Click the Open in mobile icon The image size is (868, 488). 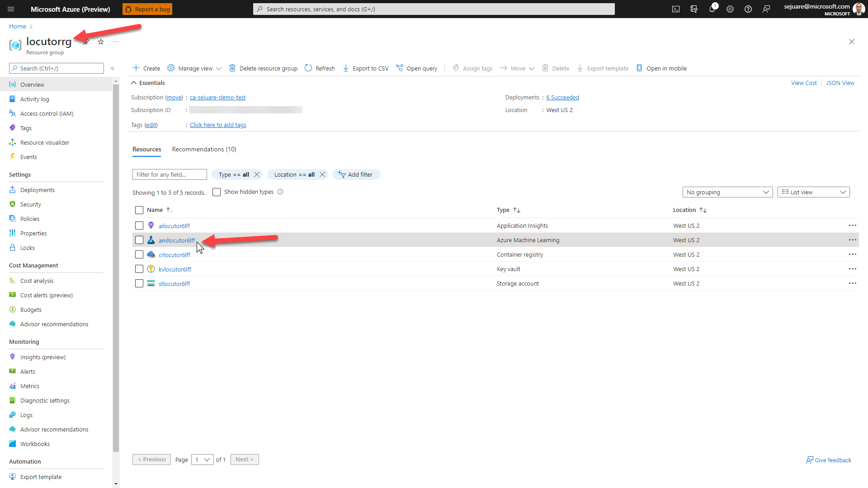tap(639, 68)
